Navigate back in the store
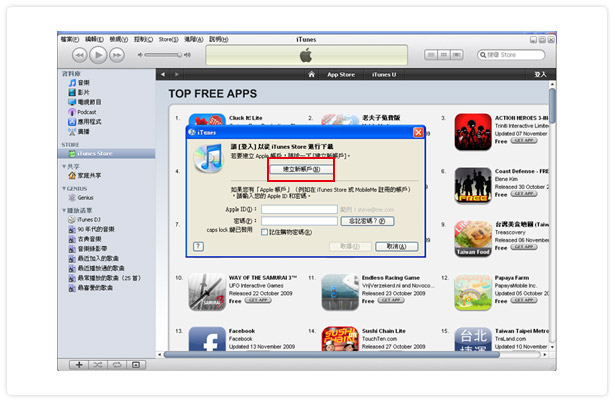The height and width of the screenshot is (403, 615). tap(163, 75)
